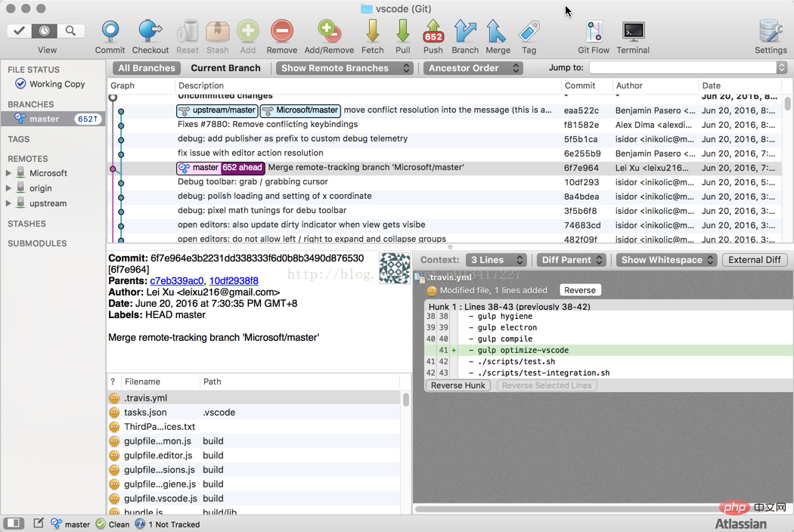
Task: Open Git Flow from the toolbar
Action: [x=594, y=31]
